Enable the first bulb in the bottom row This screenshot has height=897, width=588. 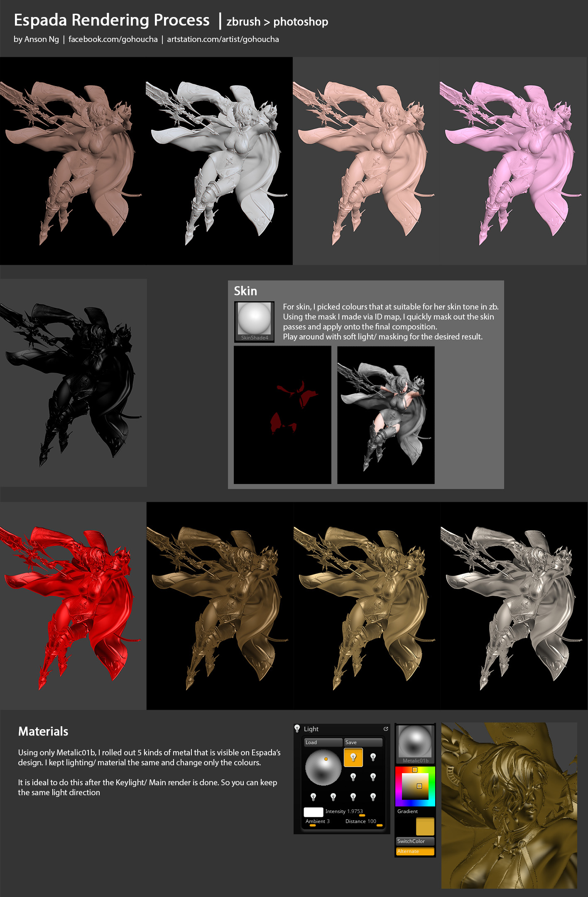[x=313, y=797]
